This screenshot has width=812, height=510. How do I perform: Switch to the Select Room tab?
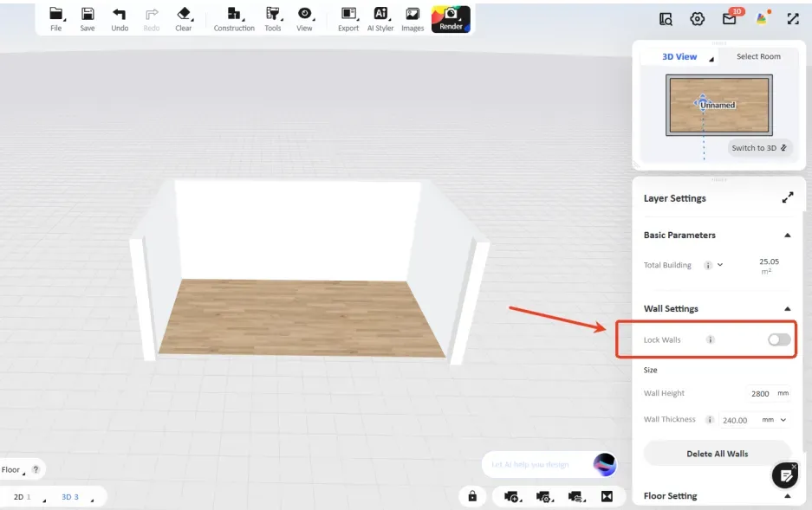758,57
